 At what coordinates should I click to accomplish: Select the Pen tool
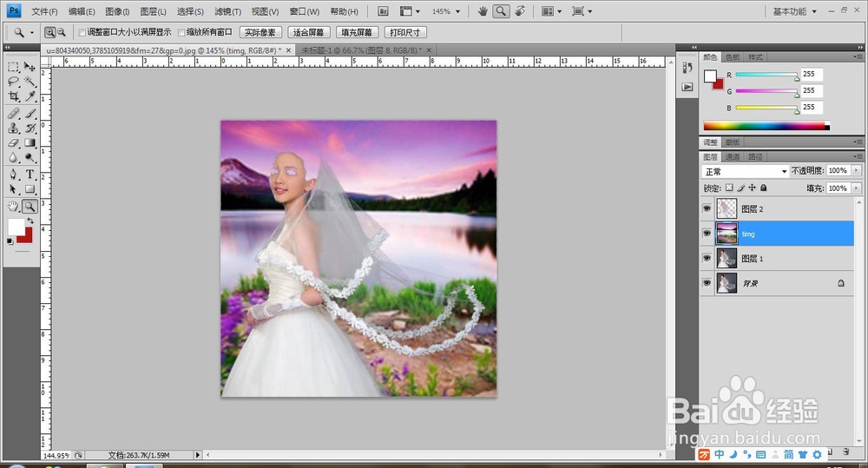point(13,175)
